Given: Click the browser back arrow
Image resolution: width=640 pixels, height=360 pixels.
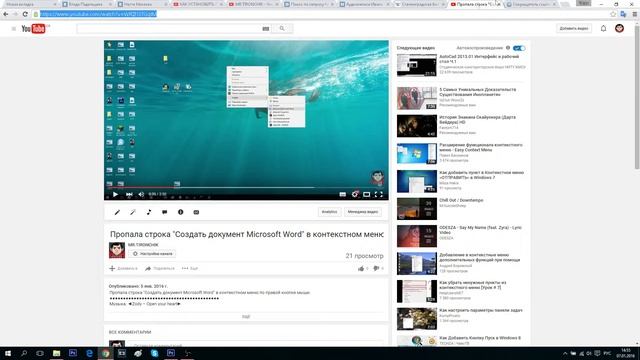Looking at the screenshot, I should click(x=6, y=14).
